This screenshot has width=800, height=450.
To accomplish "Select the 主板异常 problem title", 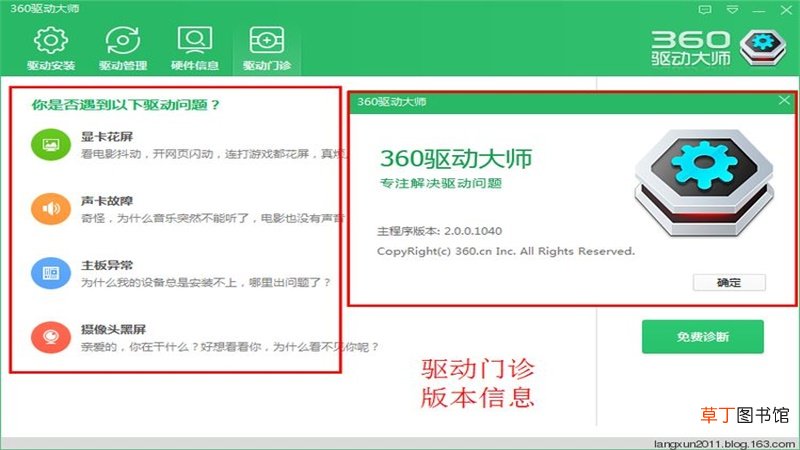I will [x=107, y=265].
